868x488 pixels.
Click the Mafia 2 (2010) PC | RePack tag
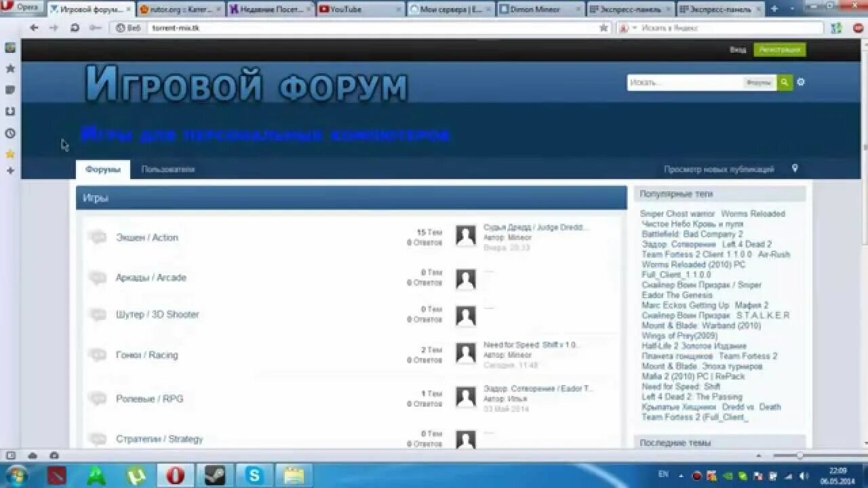click(x=693, y=377)
